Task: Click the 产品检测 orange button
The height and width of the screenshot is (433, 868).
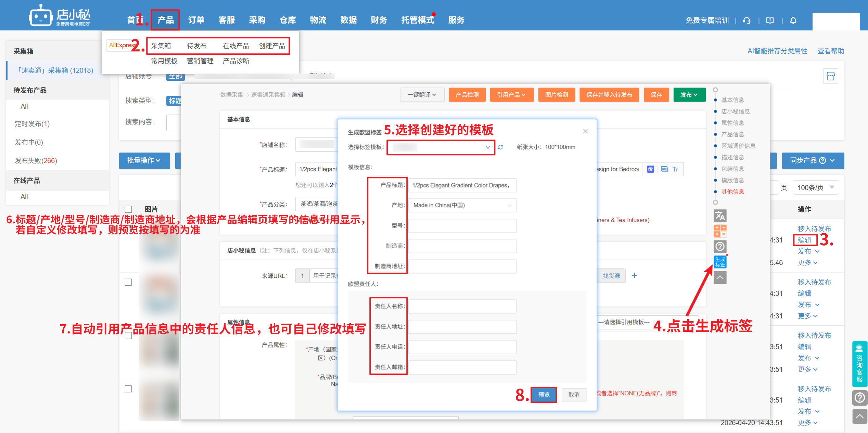Action: click(x=467, y=95)
